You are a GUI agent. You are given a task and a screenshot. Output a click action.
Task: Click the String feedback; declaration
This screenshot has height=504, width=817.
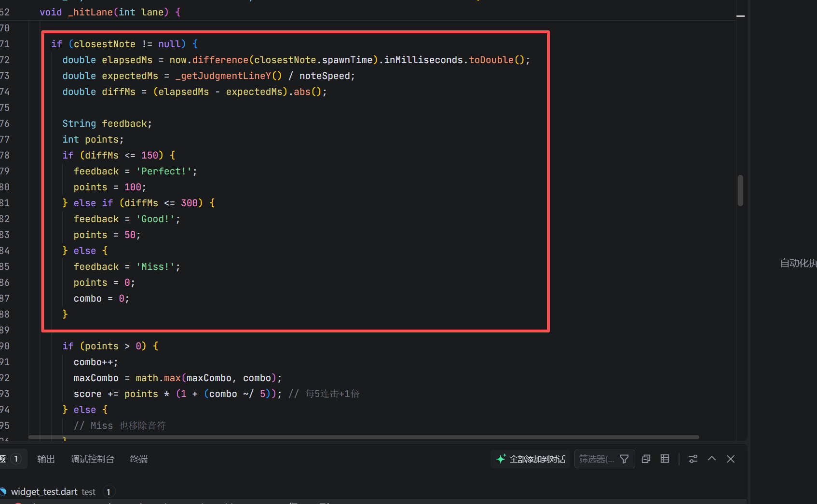(x=107, y=123)
